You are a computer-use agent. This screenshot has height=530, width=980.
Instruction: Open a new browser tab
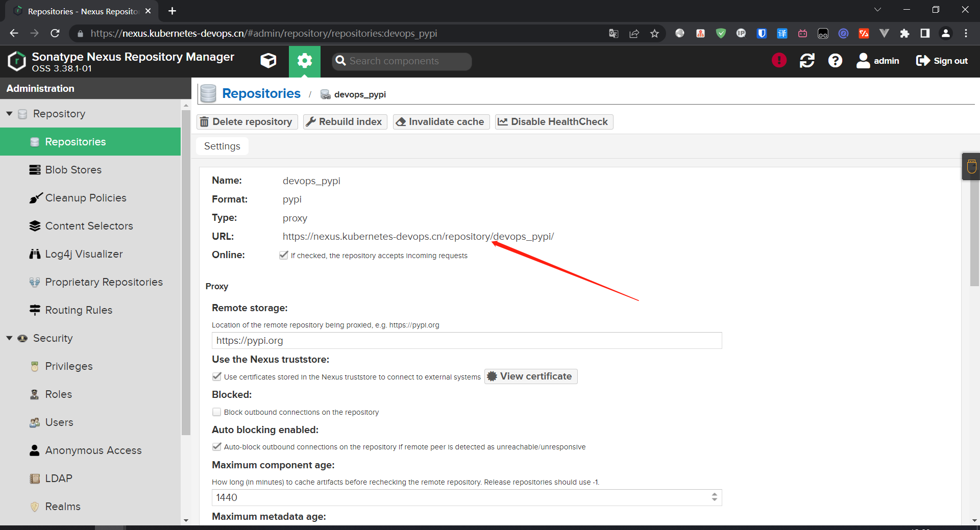(x=172, y=11)
